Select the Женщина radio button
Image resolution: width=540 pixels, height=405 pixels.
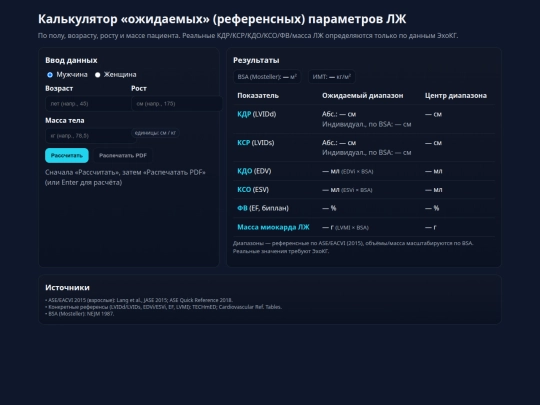point(97,75)
